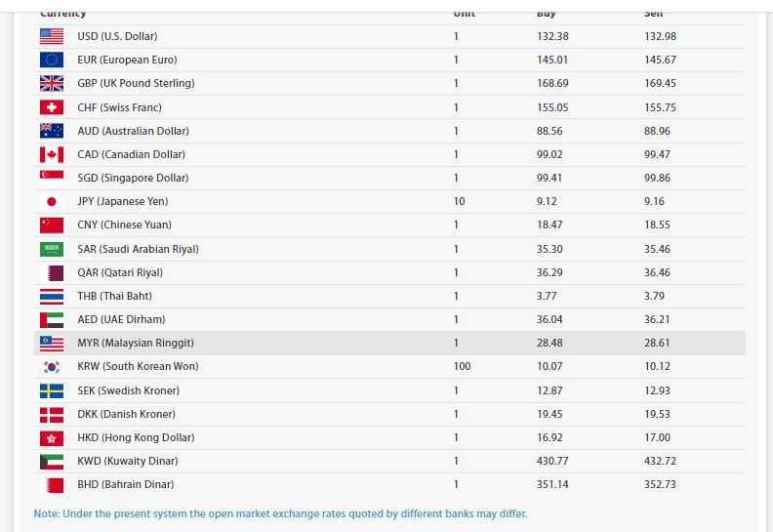Click the Australian flag icon
The width and height of the screenshot is (773, 532).
52,131
